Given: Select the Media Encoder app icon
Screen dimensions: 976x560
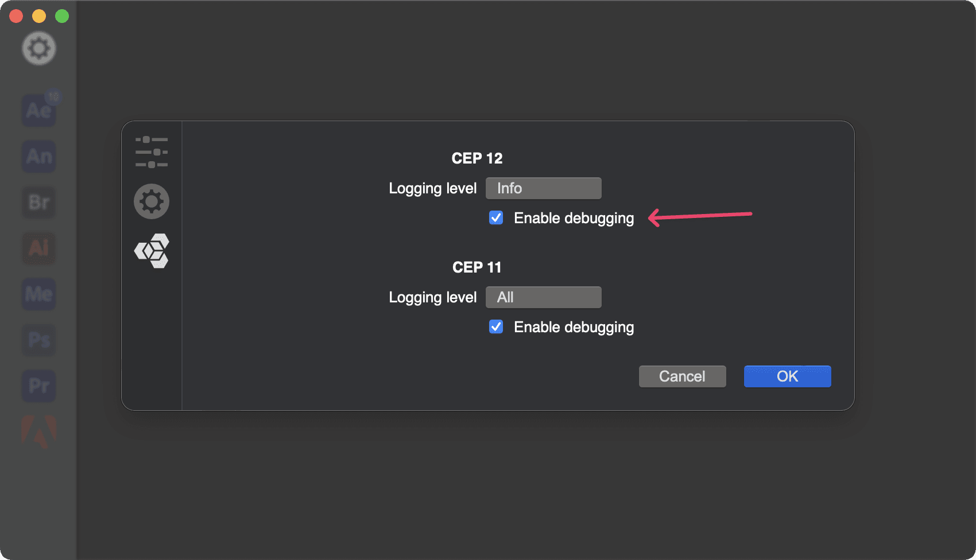Looking at the screenshot, I should tap(39, 294).
